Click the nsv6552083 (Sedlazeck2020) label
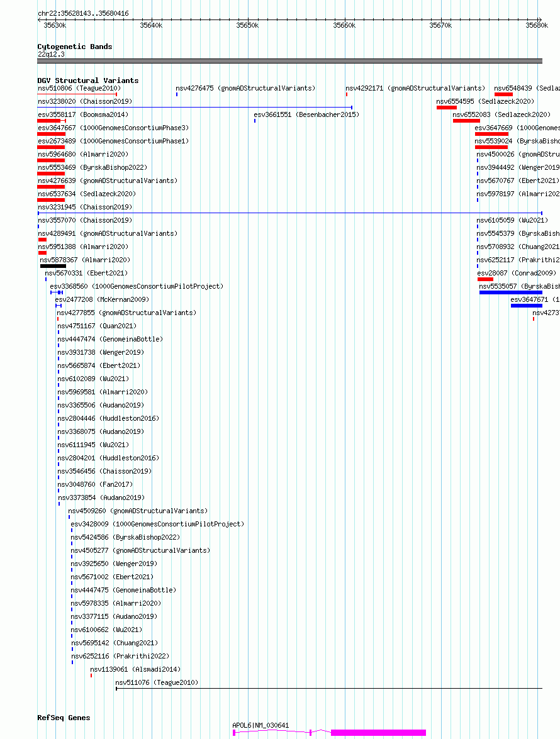The width and height of the screenshot is (560, 739). click(x=501, y=114)
